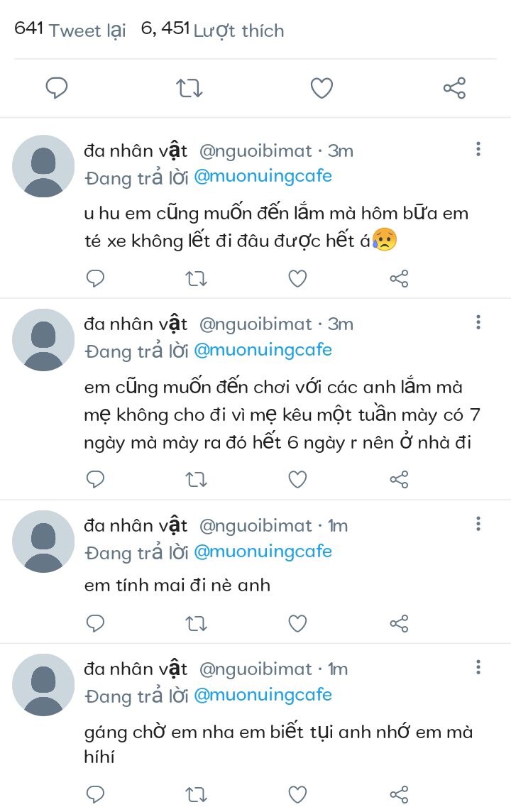Retweet the main tweet
Screen dimensions: 511x812
[x=189, y=88]
